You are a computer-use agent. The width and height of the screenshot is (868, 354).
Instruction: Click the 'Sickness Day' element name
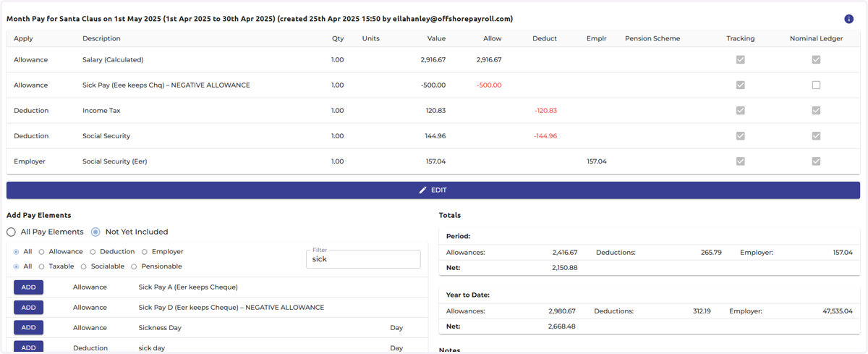160,328
